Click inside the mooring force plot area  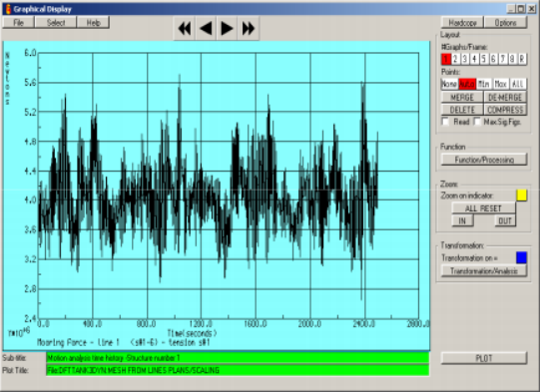pos(229,186)
